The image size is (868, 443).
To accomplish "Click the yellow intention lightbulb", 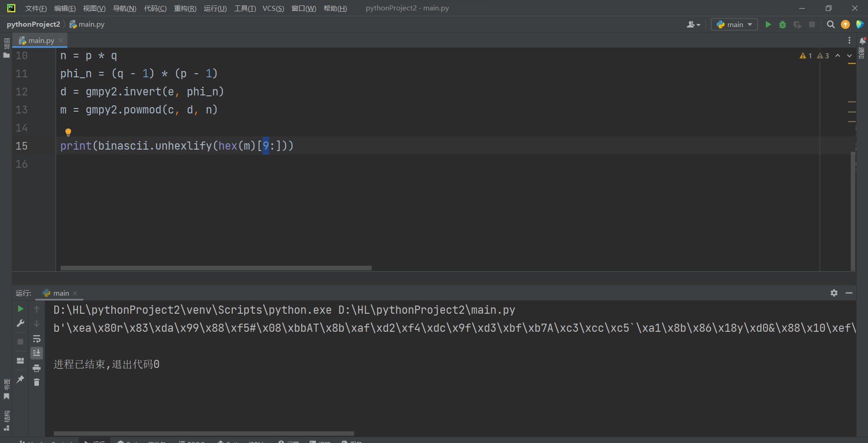I will (68, 132).
